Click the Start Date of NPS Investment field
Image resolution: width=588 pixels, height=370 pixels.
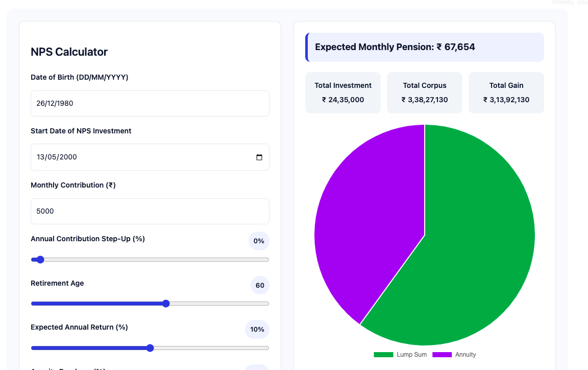(150, 157)
